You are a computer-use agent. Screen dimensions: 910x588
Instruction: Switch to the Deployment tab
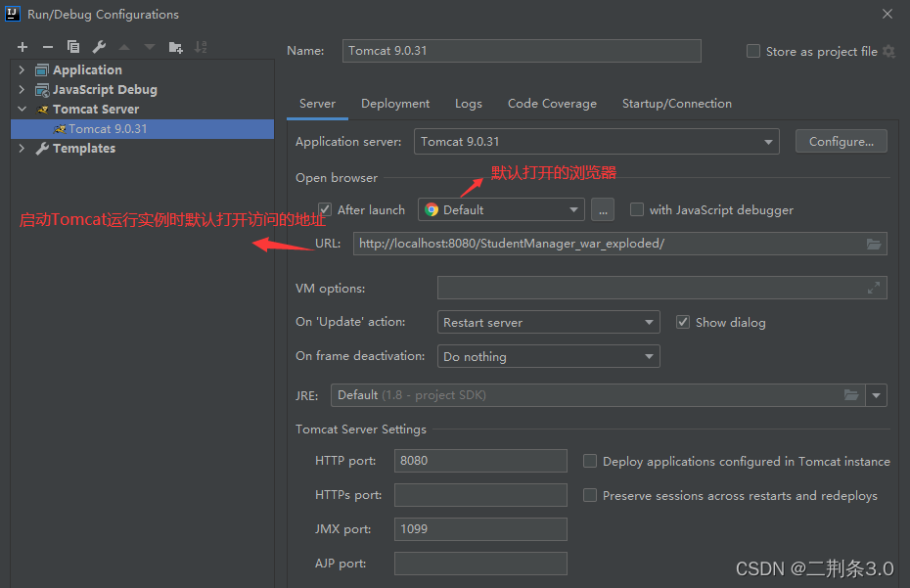395,104
